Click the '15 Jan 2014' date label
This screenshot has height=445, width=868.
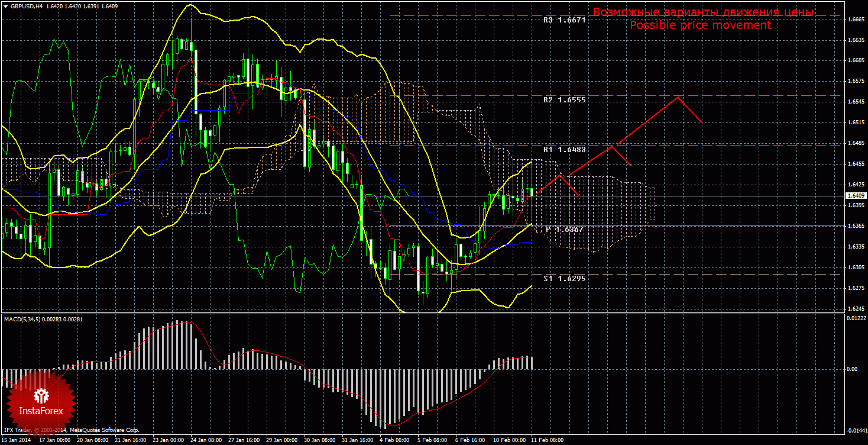click(15, 440)
